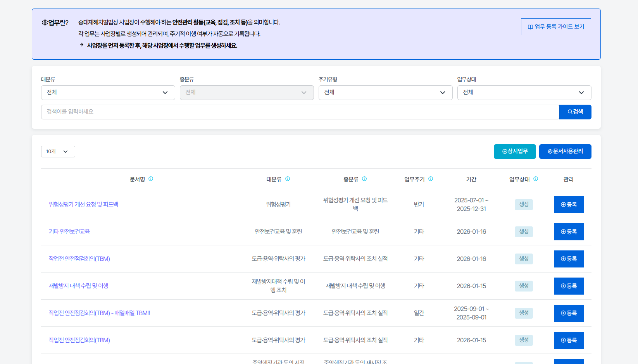
Task: Click the info icon beside 업무상태 column header
Action: tap(536, 179)
